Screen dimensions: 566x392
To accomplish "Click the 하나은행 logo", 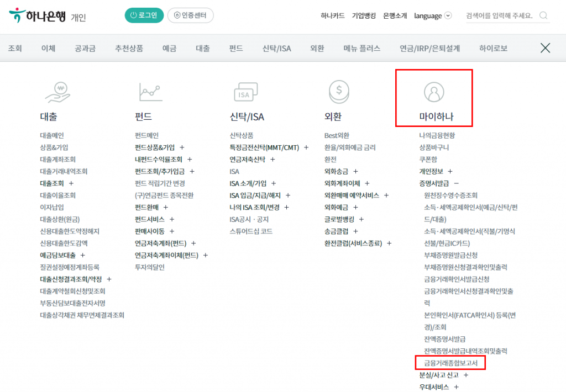I will [38, 15].
